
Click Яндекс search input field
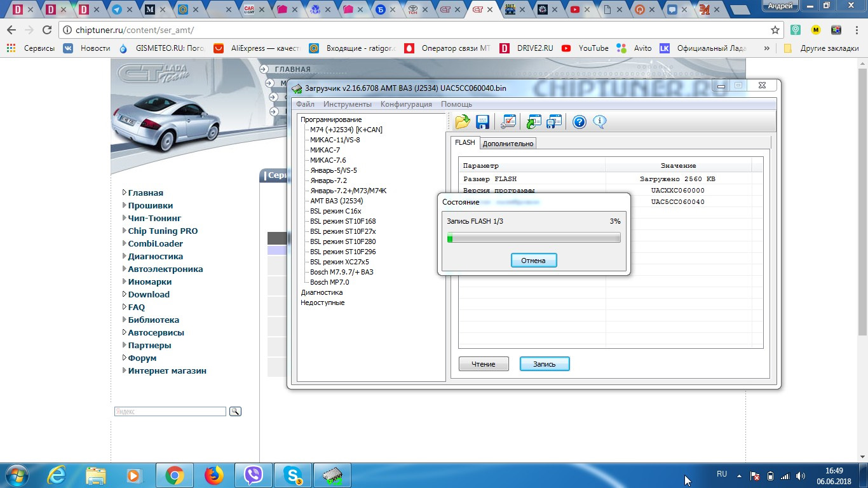[170, 412]
